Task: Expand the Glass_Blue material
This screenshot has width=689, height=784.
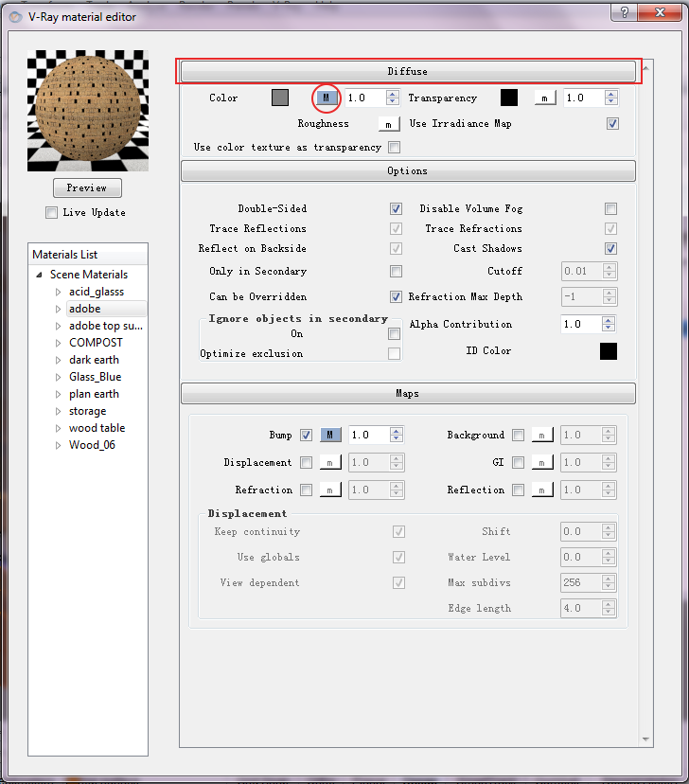Action: pos(58,377)
